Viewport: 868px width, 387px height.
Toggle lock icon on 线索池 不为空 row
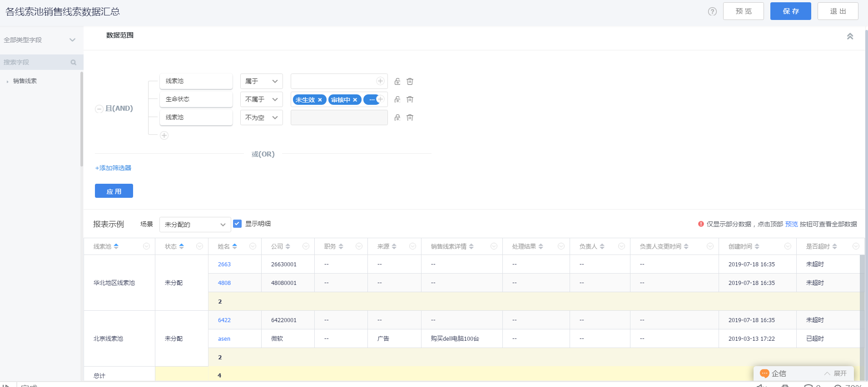(x=397, y=118)
